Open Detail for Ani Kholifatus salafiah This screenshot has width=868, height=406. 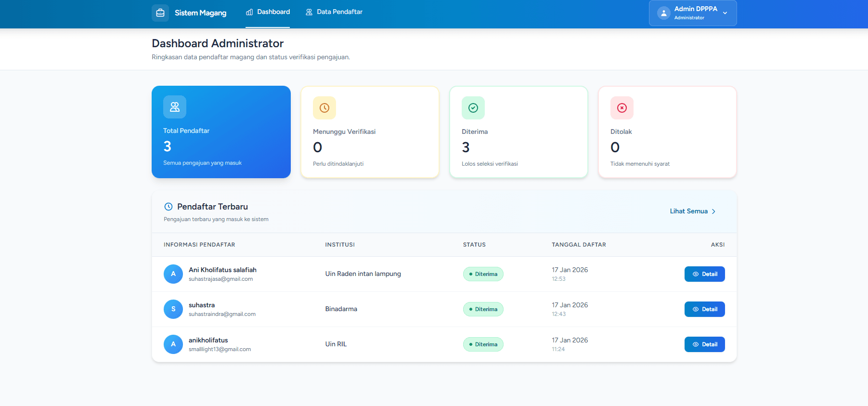704,274
